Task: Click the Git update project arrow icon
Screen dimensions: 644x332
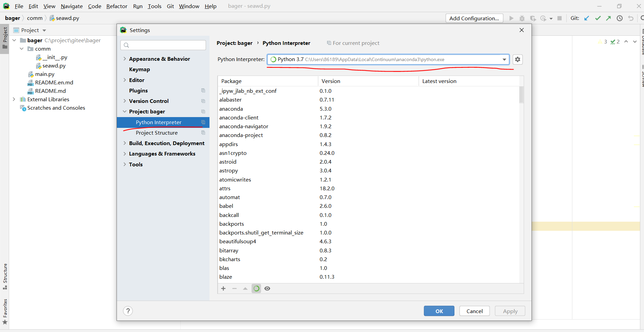Action: [587, 18]
